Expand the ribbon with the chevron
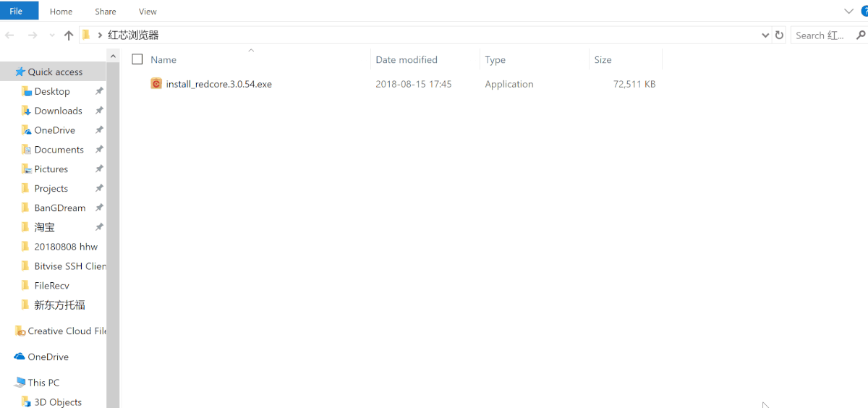The height and width of the screenshot is (408, 868). coord(848,11)
